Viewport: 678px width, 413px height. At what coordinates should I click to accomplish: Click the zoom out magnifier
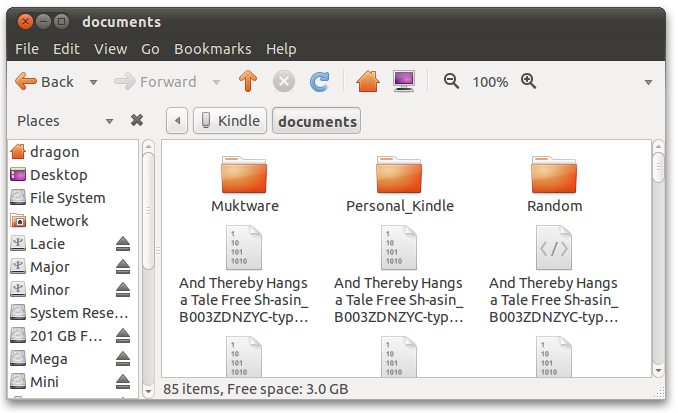click(x=452, y=82)
